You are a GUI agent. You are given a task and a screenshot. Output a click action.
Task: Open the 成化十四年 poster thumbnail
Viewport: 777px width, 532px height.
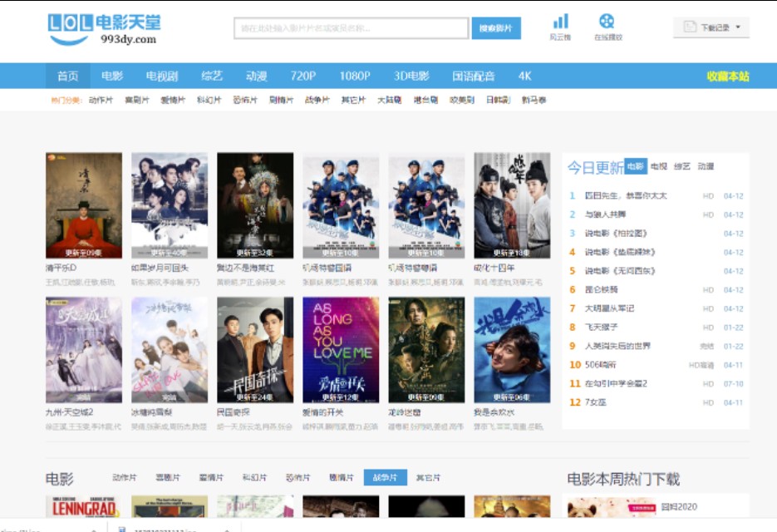[512, 205]
